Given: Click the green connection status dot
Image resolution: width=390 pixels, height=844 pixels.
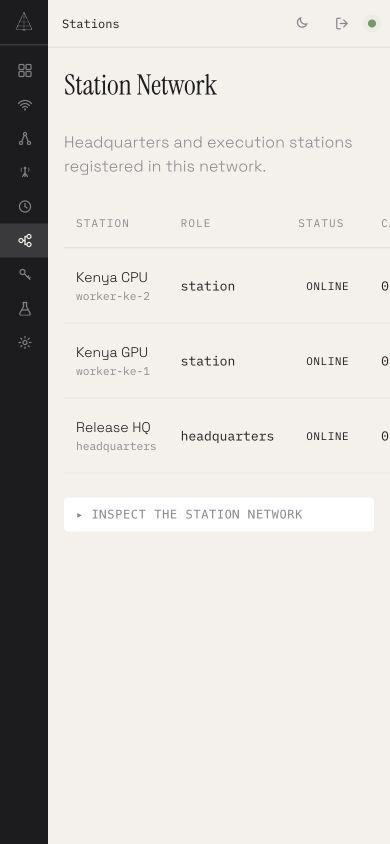Looking at the screenshot, I should tap(372, 23).
